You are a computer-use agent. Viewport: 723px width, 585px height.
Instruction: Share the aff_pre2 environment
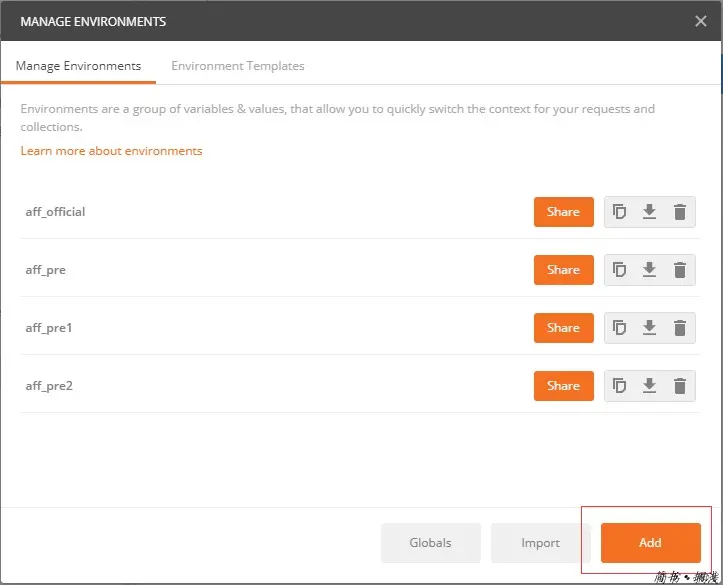click(563, 386)
